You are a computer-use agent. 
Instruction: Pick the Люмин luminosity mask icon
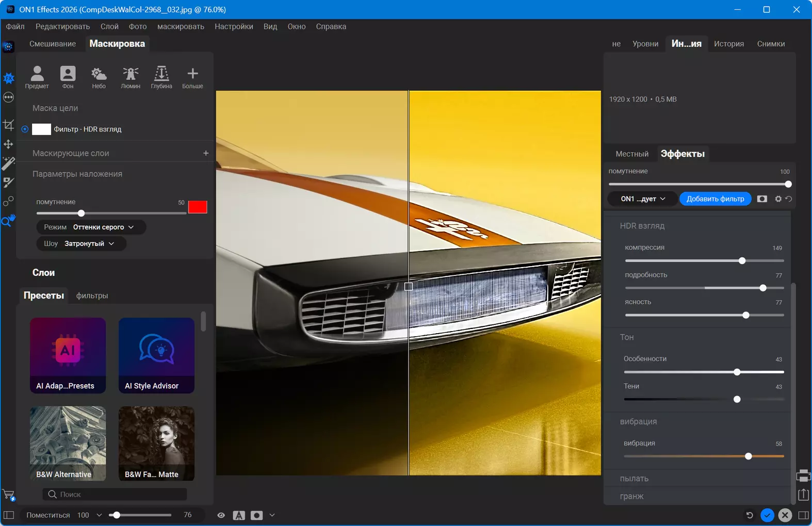pos(131,77)
